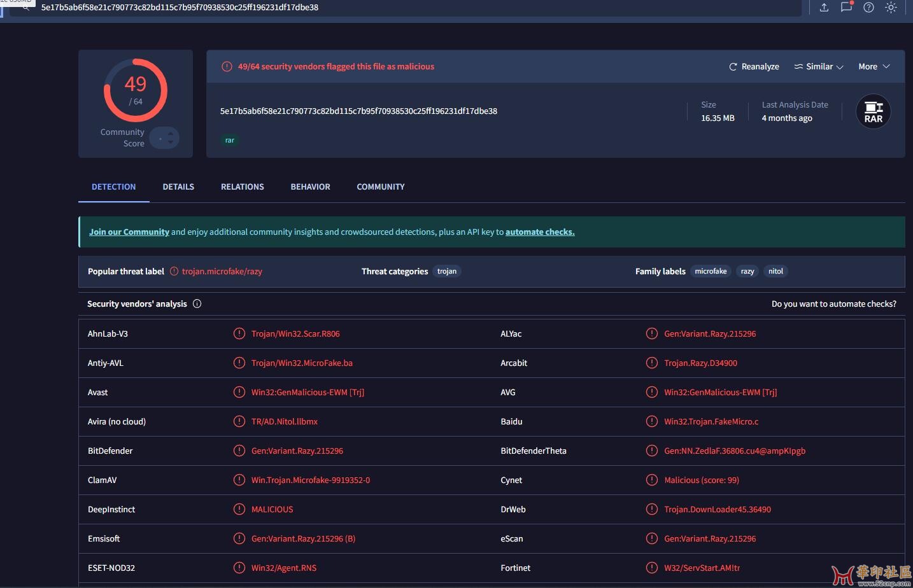The height and width of the screenshot is (588, 913).
Task: Toggle the light/dark theme sun icon
Action: click(891, 8)
